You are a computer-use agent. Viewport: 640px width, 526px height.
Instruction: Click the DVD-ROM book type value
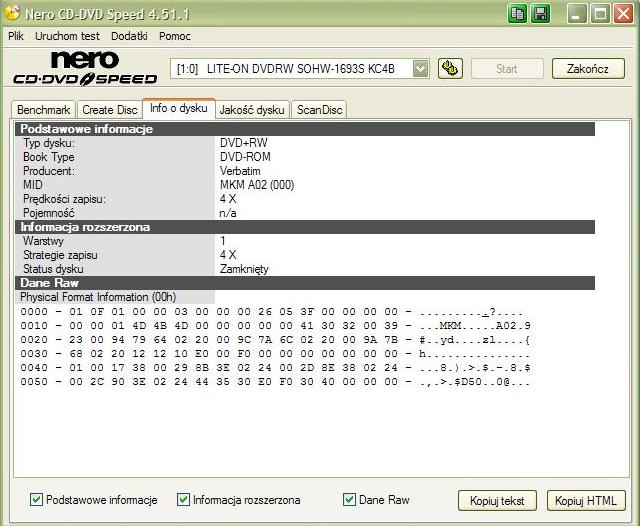tap(245, 157)
